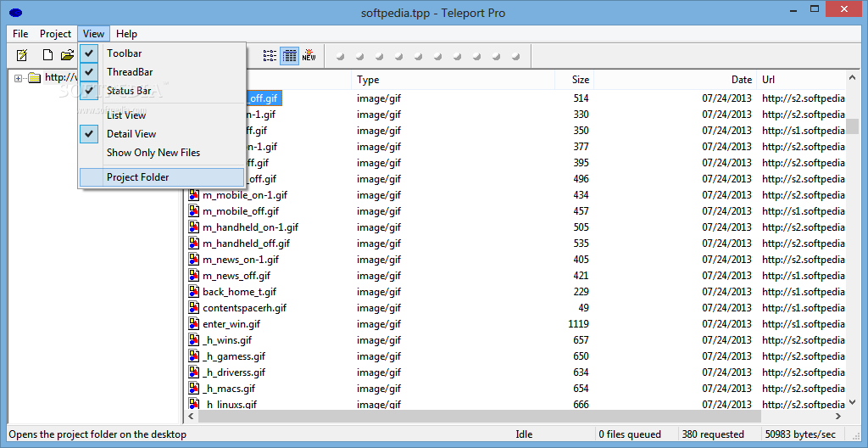Click the file icon beside _h_gamess.gif
This screenshot has width=868, height=448.
[194, 356]
